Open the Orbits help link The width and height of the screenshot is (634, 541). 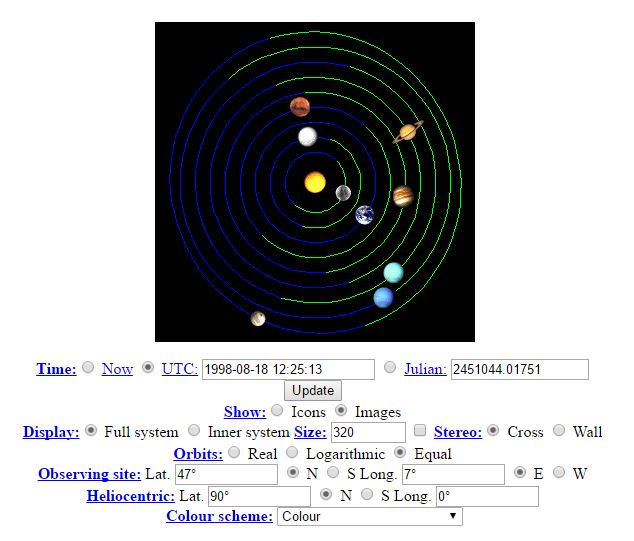click(198, 454)
